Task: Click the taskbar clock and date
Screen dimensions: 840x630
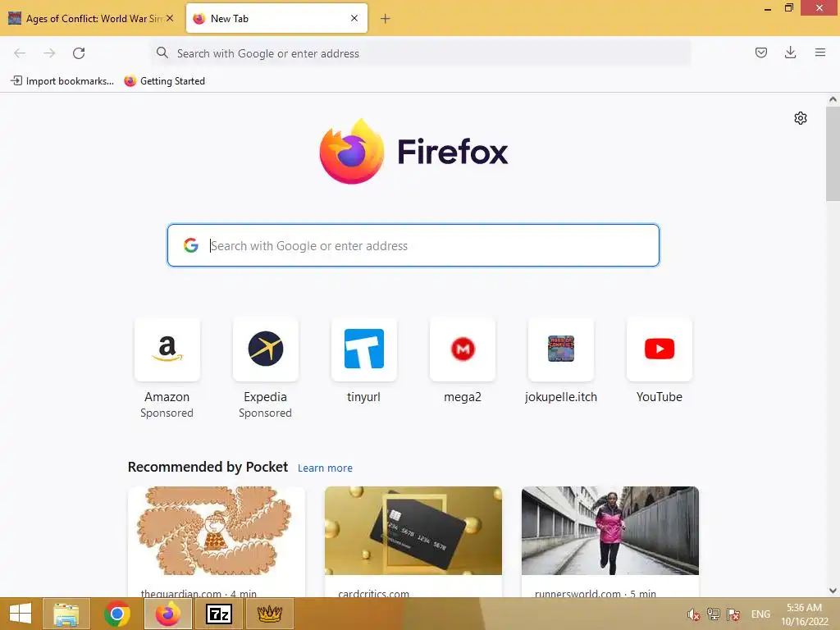Action: point(804,614)
